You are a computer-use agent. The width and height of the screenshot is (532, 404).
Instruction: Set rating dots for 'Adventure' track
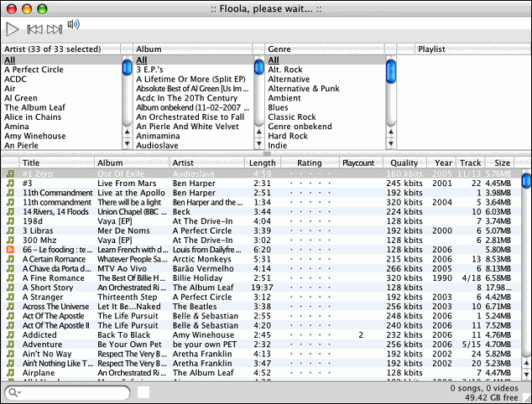click(x=309, y=344)
